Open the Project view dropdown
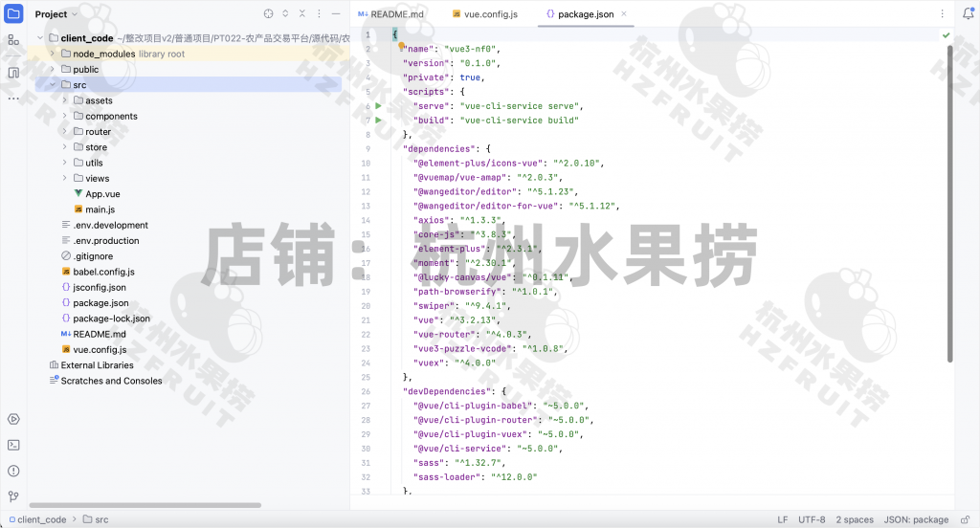 tap(56, 13)
